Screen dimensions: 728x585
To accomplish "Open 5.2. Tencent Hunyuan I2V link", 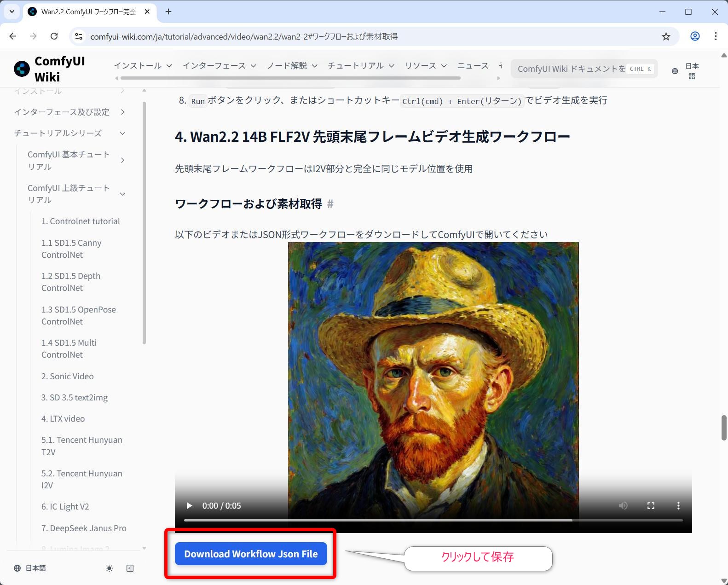I will coord(82,479).
